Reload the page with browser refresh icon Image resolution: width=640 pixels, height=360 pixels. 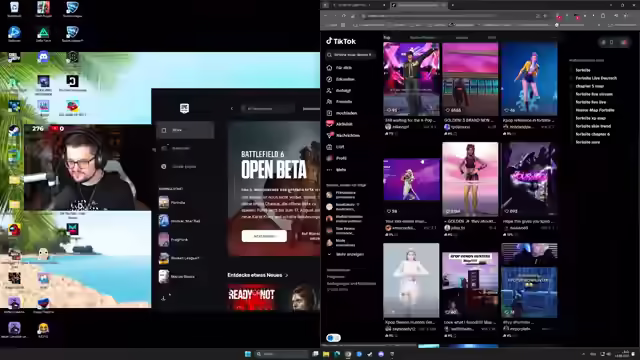point(344,16)
